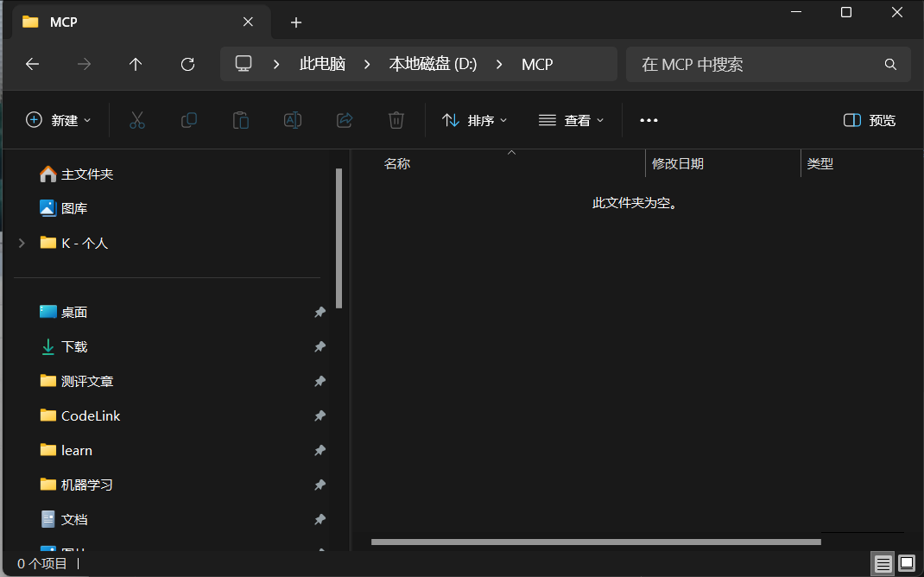This screenshot has height=577, width=924.
Task: Open 下载 downloads in the sidebar
Action: [x=63, y=346]
